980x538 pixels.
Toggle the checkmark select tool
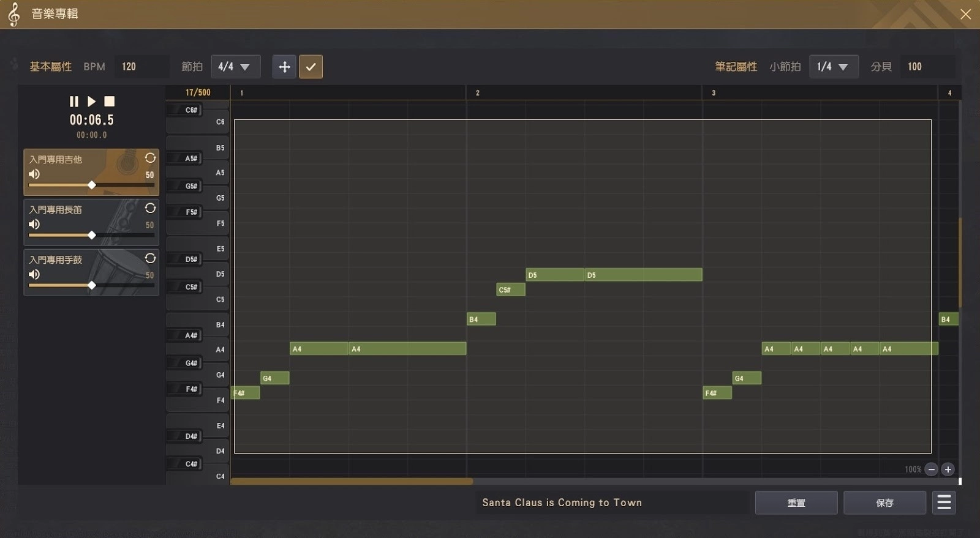(x=311, y=67)
